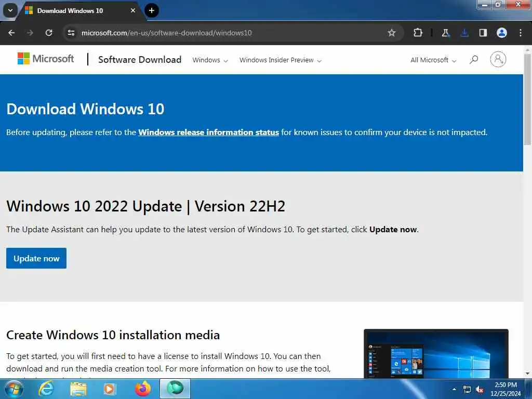View site information icon in address bar
Viewport: 532px width, 399px height.
71,33
